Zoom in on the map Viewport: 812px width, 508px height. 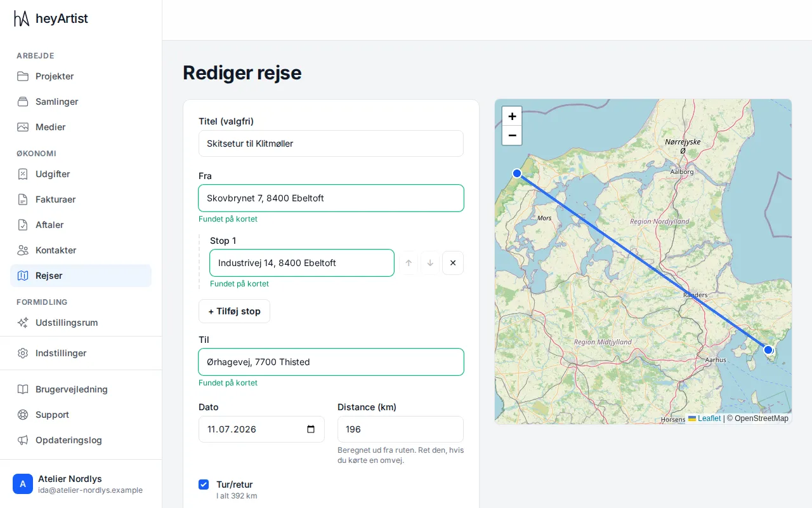512,116
